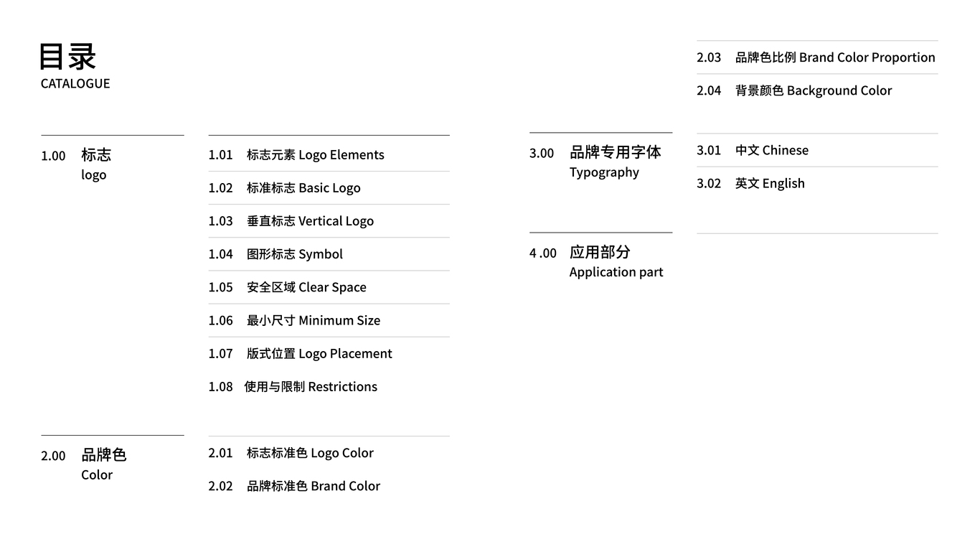The width and height of the screenshot is (980, 552).
Task: Open entry 1.08 使用与限制 Restrictions
Action: tap(293, 386)
